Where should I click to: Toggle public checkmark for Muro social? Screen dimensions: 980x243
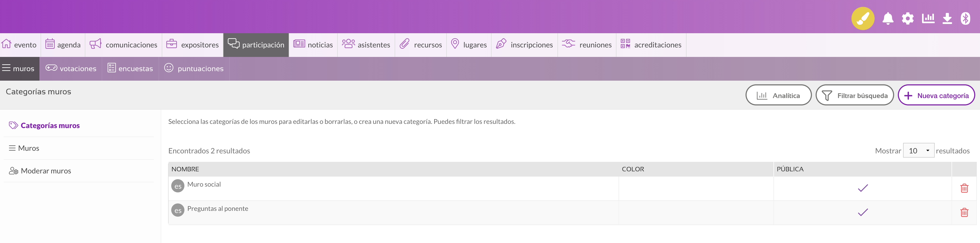click(x=863, y=188)
